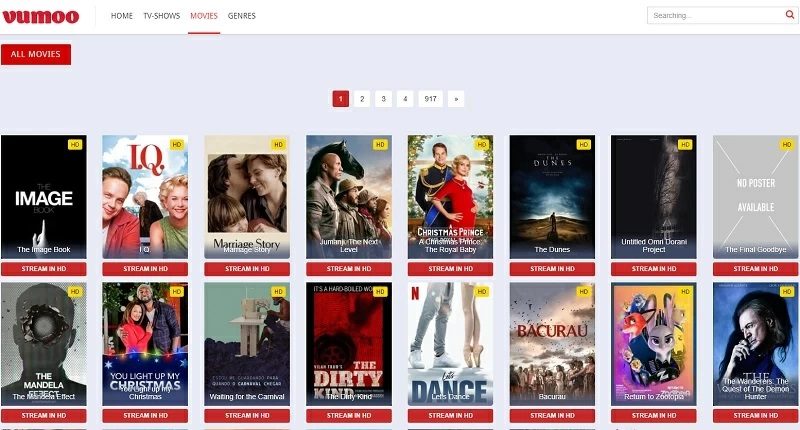The height and width of the screenshot is (430, 800).
Task: Click HD badge on The Mandela Effect
Action: coord(75,292)
